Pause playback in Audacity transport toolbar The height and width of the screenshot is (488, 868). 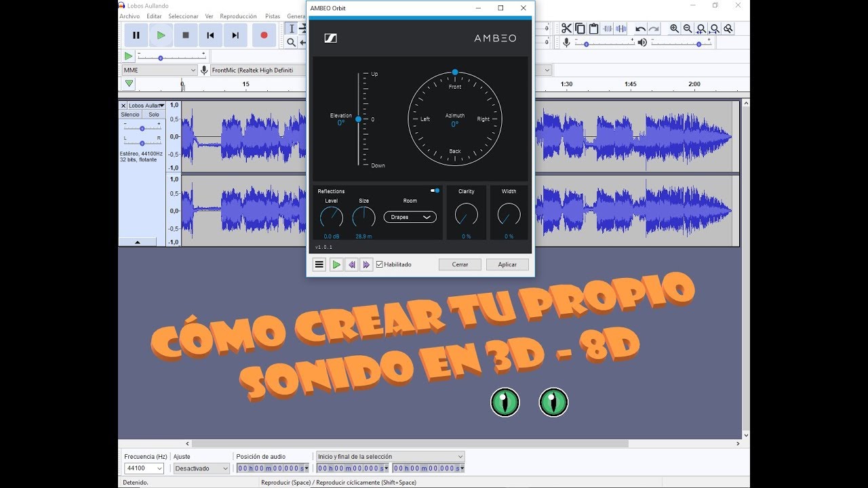(x=136, y=35)
